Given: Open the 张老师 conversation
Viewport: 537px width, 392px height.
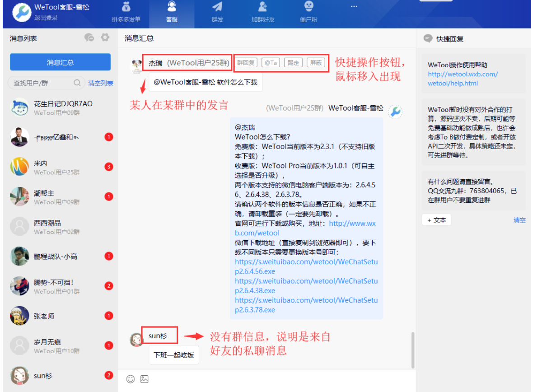Looking at the screenshot, I should [x=60, y=316].
